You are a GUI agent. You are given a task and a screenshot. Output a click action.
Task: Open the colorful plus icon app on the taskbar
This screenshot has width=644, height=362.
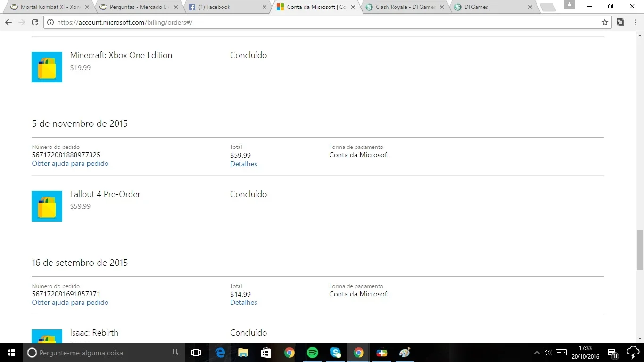click(x=382, y=353)
